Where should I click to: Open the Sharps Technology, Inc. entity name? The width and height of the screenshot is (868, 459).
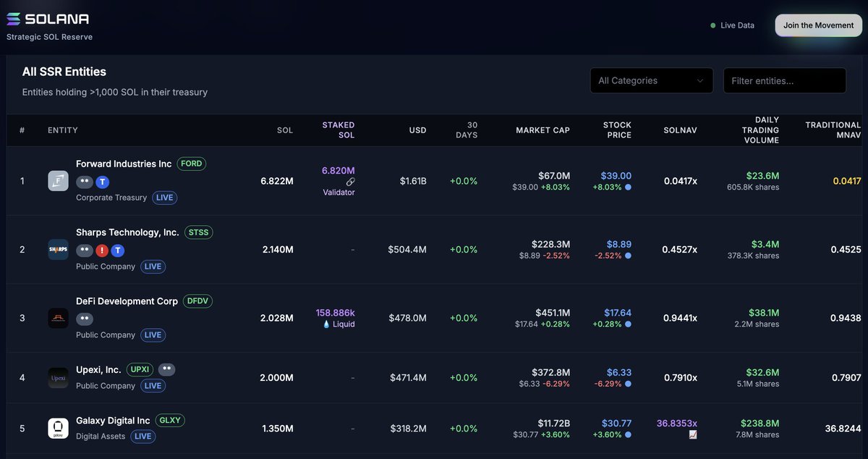coord(127,232)
